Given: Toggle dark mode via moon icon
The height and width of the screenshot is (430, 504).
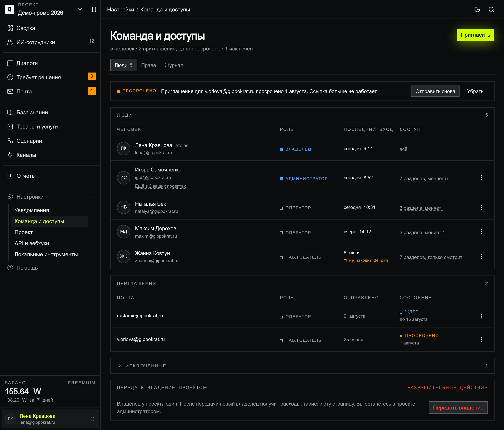Looking at the screenshot, I should pyautogui.click(x=477, y=9).
